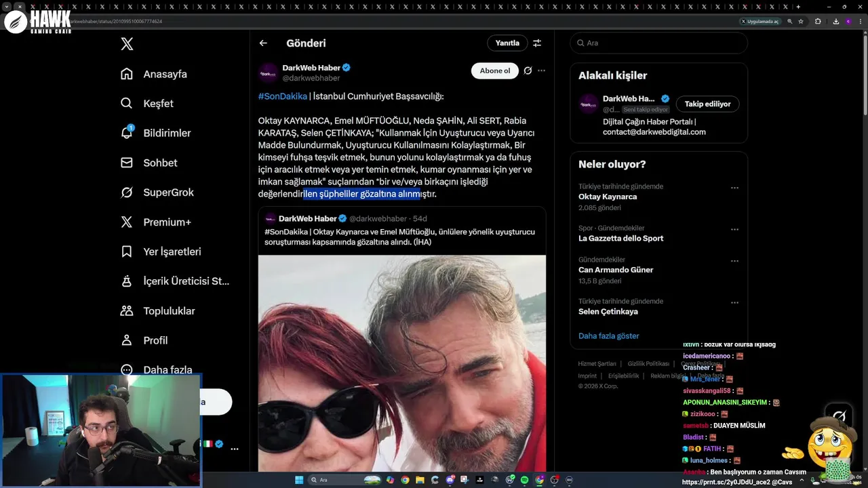Image resolution: width=868 pixels, height=488 pixels.
Task: Open the Daha fazla menu
Action: tap(156, 369)
